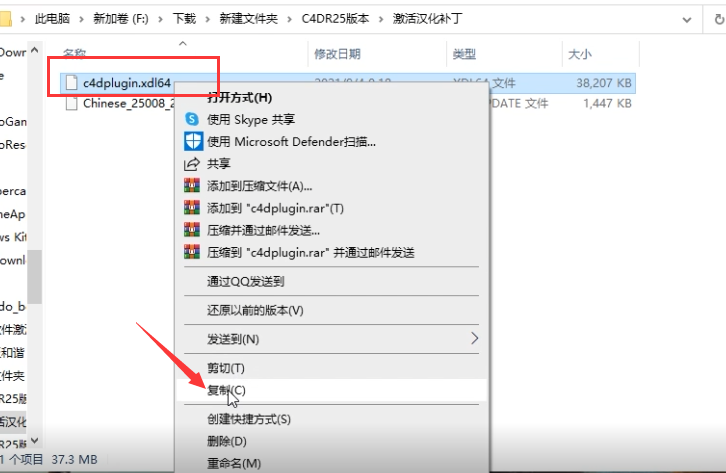Select 添加到 "c4dplugin.rar"(T)
This screenshot has height=473, width=726.
point(275,208)
